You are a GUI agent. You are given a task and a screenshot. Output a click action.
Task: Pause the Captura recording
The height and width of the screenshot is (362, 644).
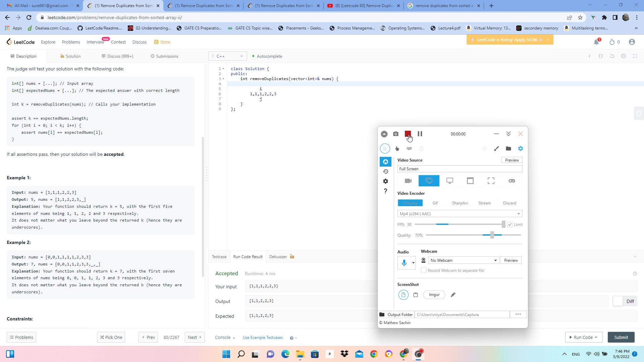pos(420,134)
